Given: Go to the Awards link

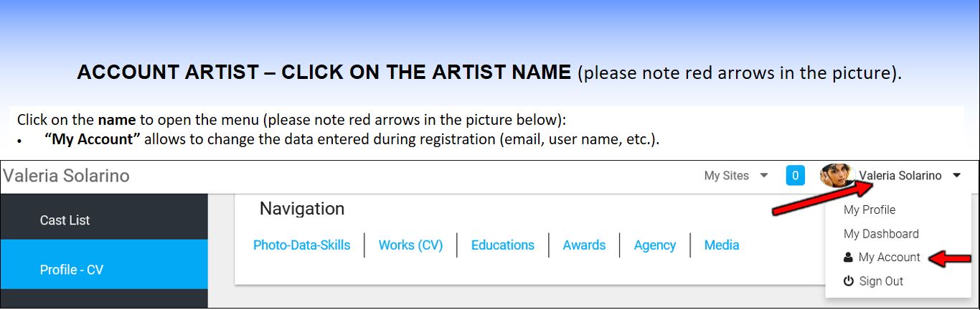Looking at the screenshot, I should [x=584, y=245].
